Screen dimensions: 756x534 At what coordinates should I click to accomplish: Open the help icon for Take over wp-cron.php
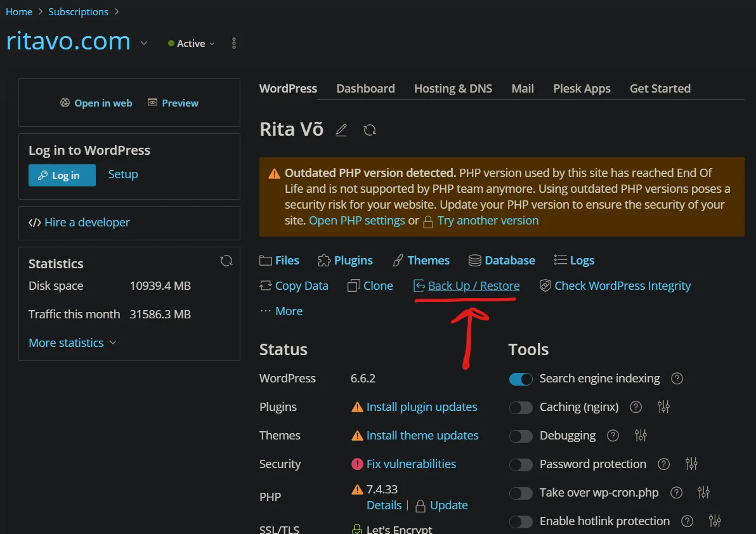coord(677,493)
